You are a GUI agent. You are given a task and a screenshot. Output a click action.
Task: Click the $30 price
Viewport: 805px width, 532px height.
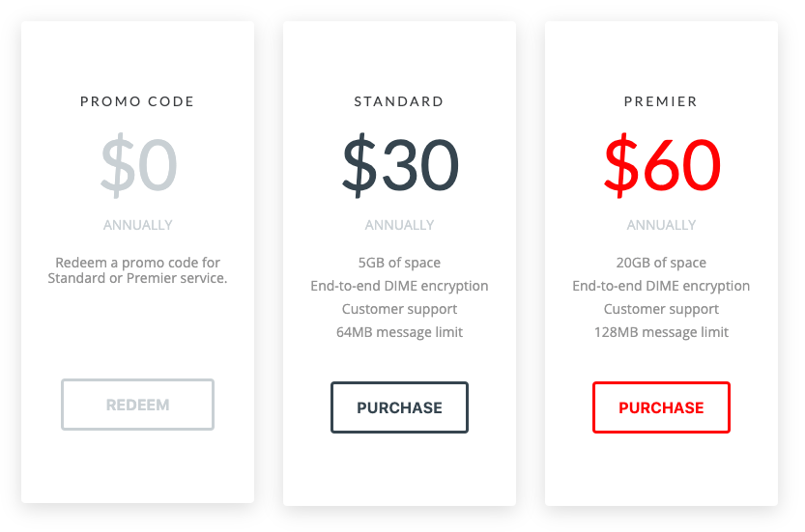[400, 165]
